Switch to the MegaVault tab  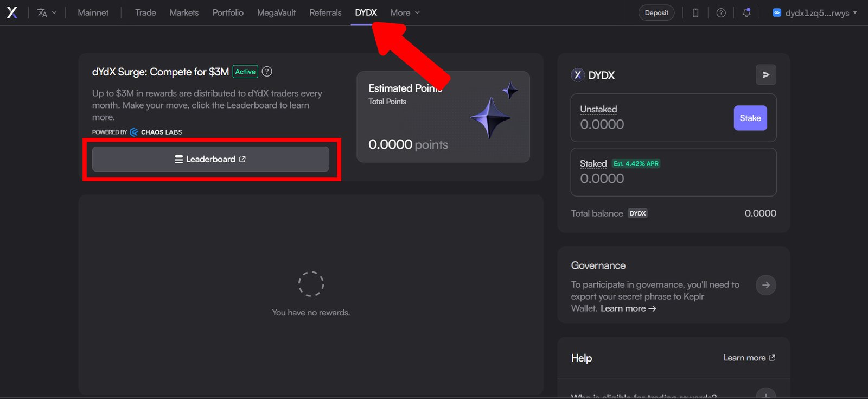tap(276, 12)
